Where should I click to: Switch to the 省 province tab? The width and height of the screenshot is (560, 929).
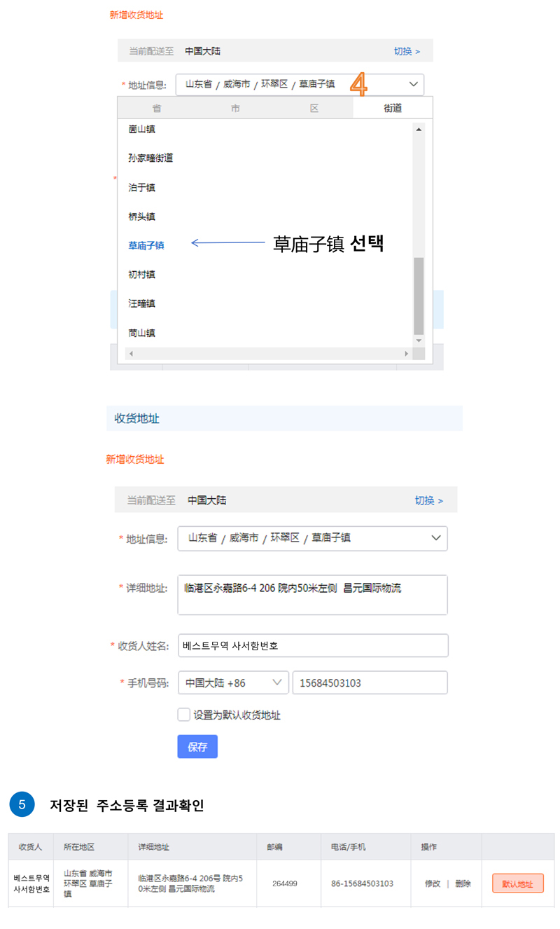[157, 108]
